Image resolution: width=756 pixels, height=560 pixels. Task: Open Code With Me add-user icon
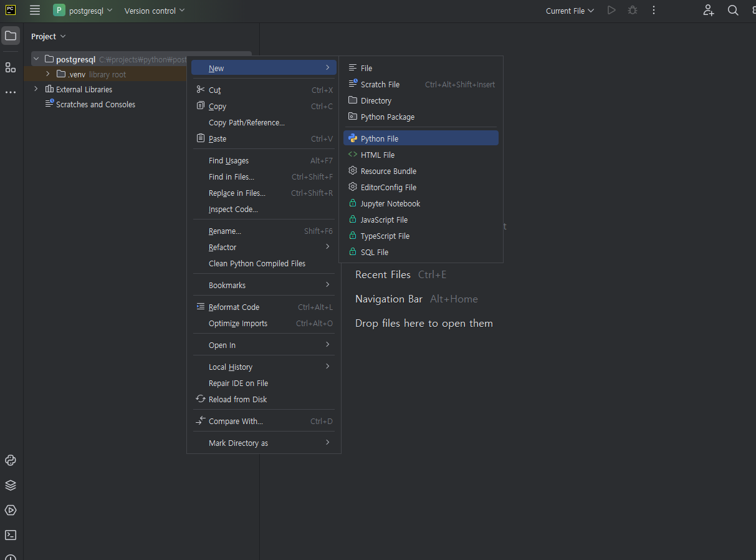tap(709, 11)
